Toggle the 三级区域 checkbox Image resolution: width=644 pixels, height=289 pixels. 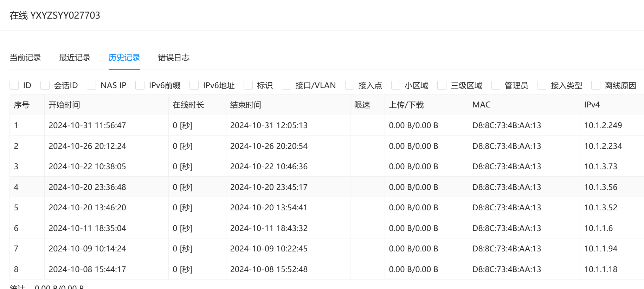pos(442,85)
